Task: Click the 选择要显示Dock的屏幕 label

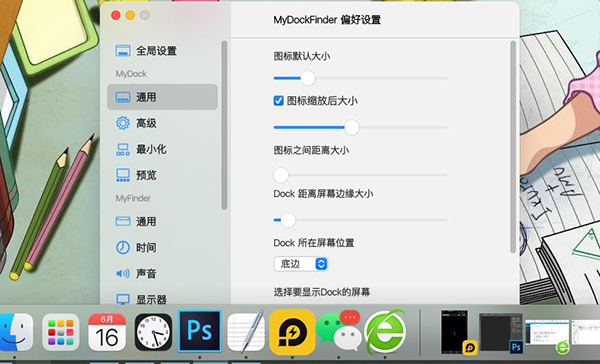Action: point(322,292)
